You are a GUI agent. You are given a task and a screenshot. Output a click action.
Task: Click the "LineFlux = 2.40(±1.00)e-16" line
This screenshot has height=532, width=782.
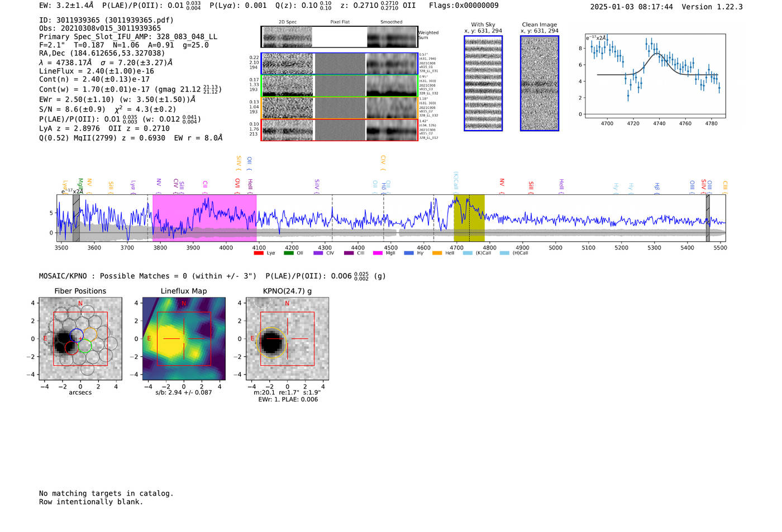97,71
